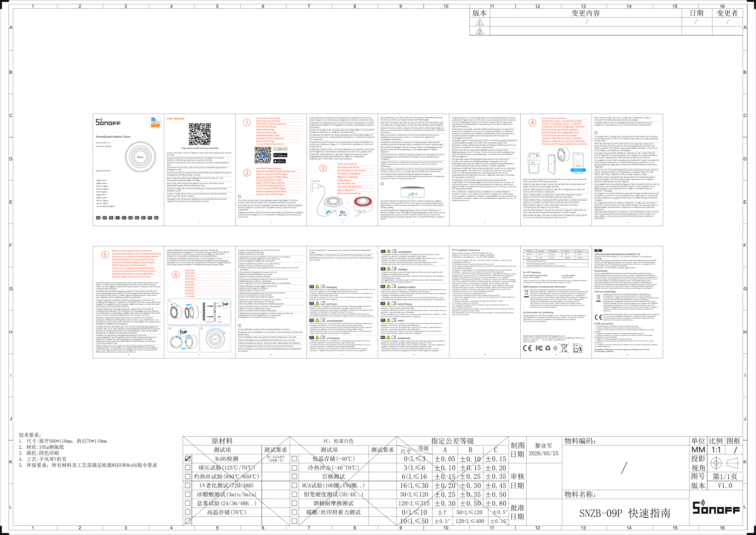Click the crossed bin icon under Ochrona środowiska
Image resolution: width=756 pixels, height=535 pixels.
(x=598, y=298)
